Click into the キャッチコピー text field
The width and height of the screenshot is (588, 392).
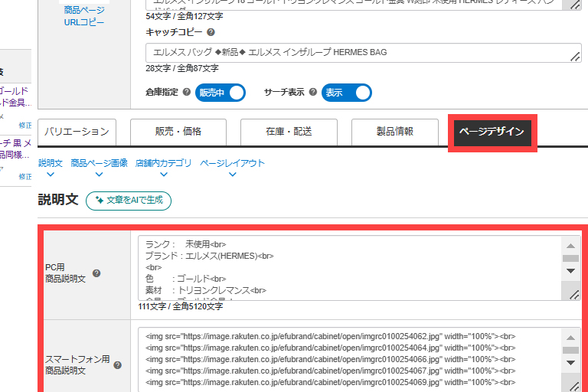tap(364, 53)
